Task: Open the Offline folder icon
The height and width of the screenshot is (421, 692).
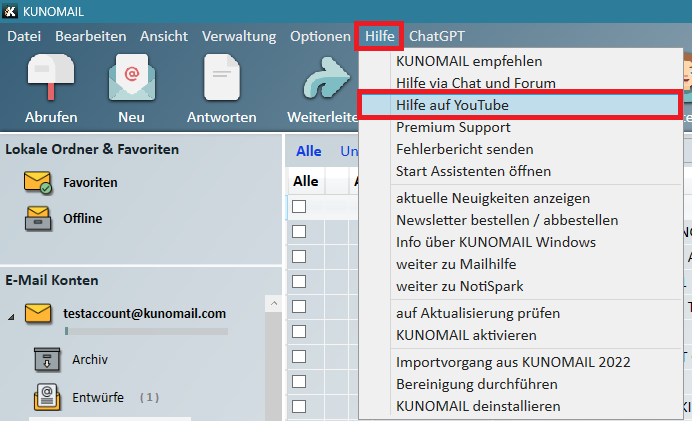Action: point(38,218)
